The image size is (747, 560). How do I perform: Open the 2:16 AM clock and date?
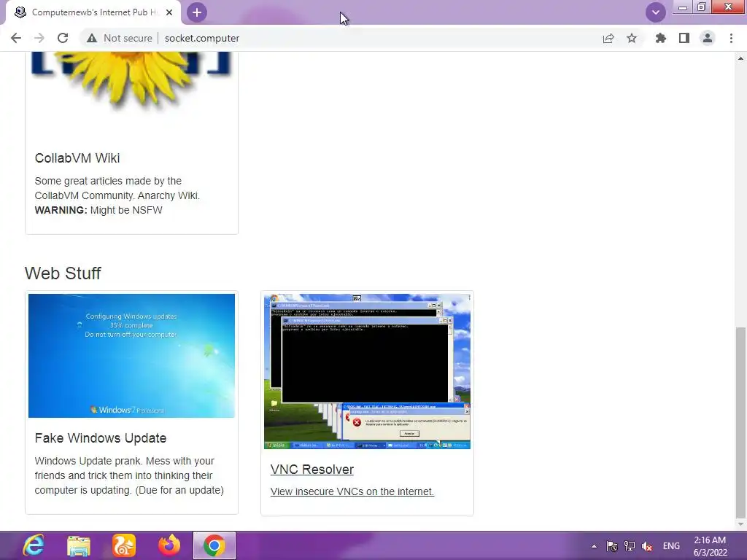point(711,546)
